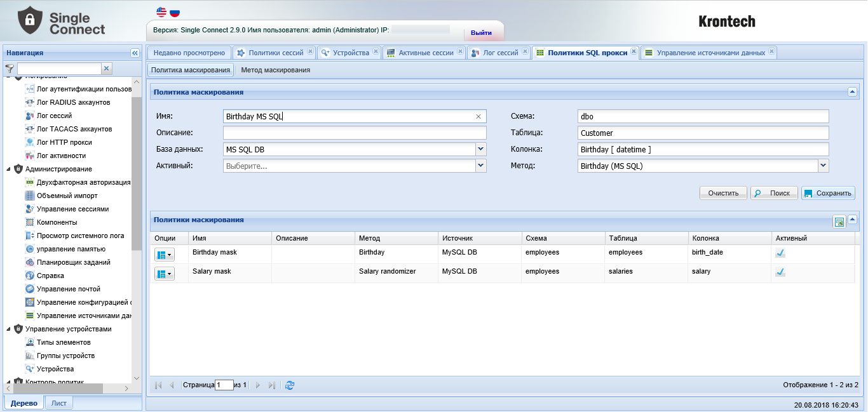Switch the navigation to Лист view
The image size is (868, 412).
[x=59, y=403]
